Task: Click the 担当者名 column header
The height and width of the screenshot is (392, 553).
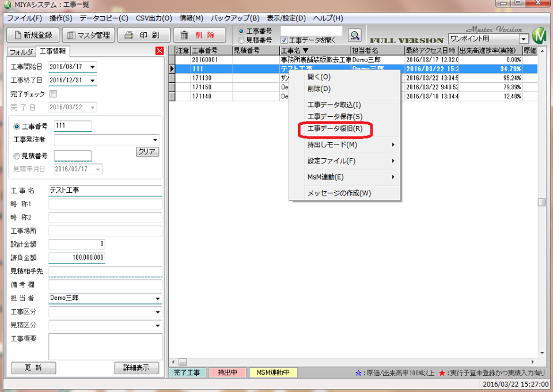Action: click(378, 51)
